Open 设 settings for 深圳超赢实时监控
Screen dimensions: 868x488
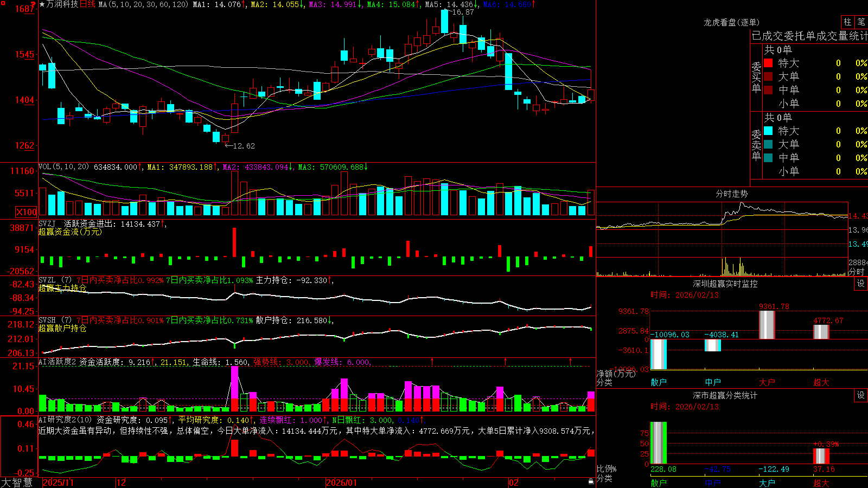click(861, 284)
